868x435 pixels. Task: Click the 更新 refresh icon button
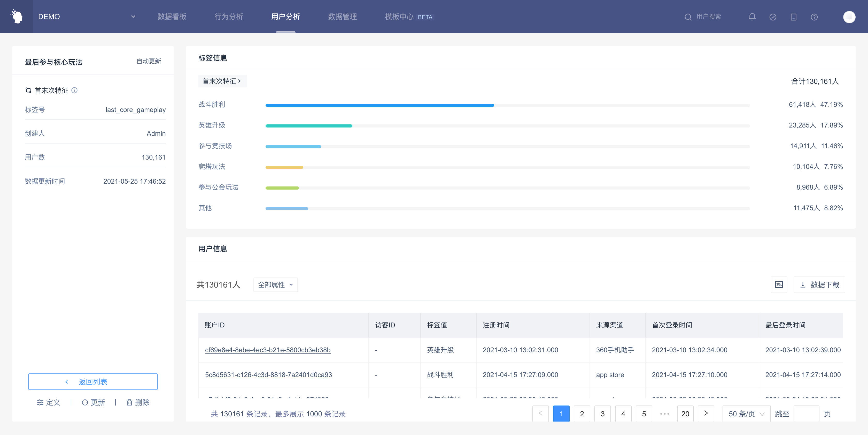[93, 402]
